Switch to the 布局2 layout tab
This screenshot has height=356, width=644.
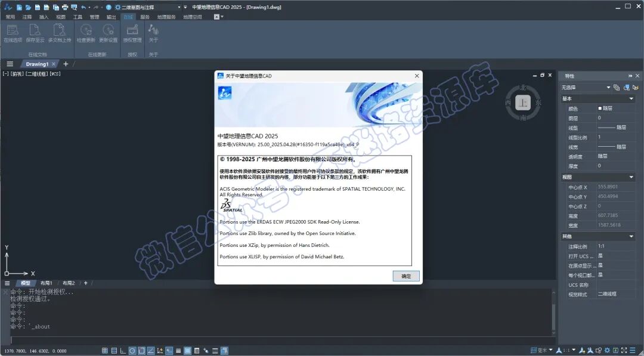coord(68,283)
